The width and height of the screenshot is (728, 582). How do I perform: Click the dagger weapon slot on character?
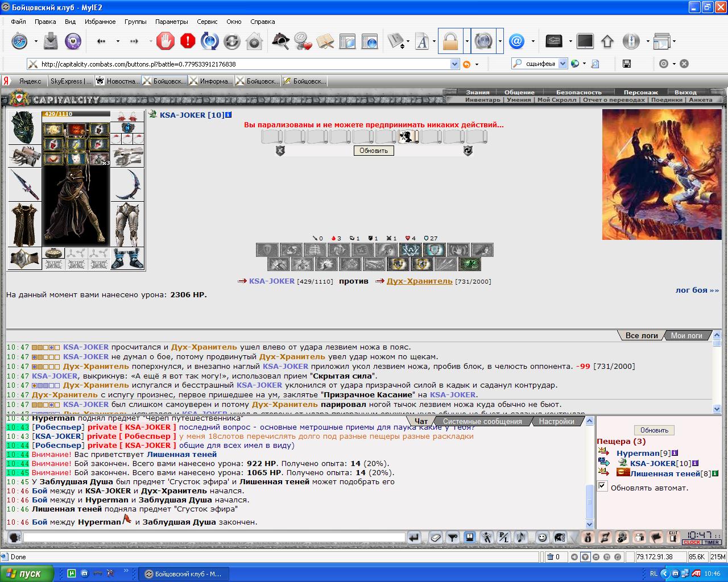[24, 185]
